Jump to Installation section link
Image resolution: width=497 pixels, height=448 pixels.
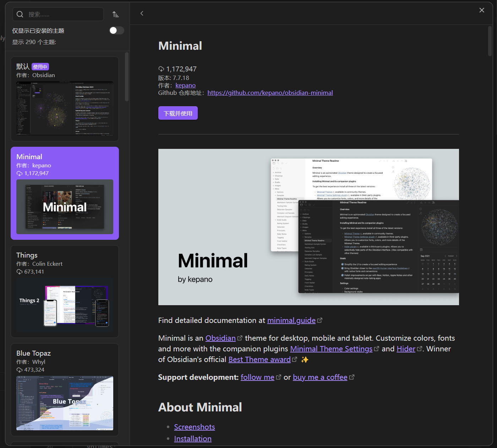(x=193, y=439)
